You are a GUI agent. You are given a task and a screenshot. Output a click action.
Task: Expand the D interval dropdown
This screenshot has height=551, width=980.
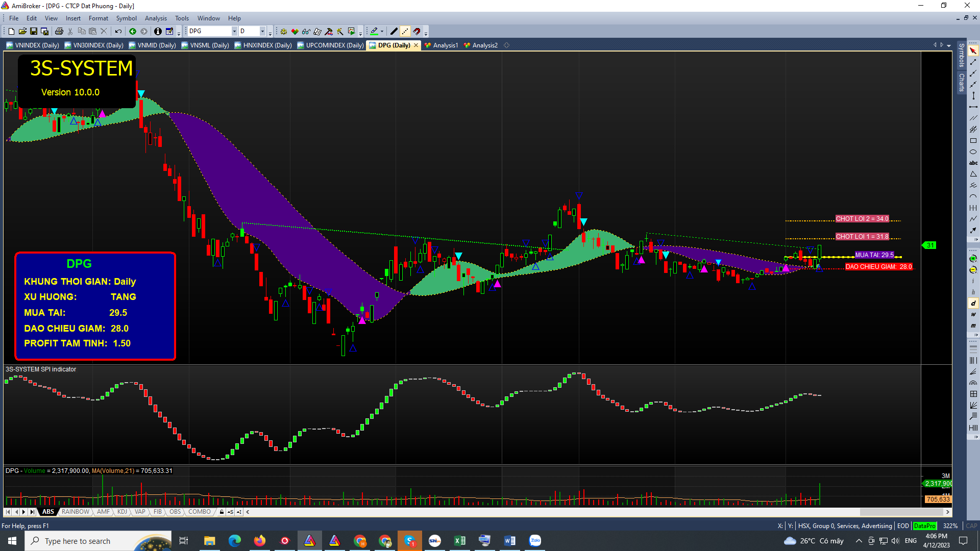(x=262, y=32)
